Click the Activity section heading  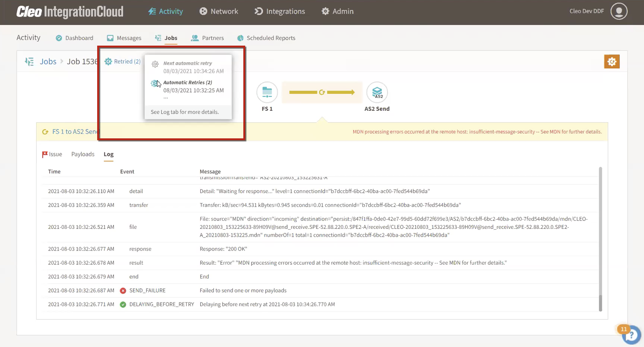click(x=28, y=37)
